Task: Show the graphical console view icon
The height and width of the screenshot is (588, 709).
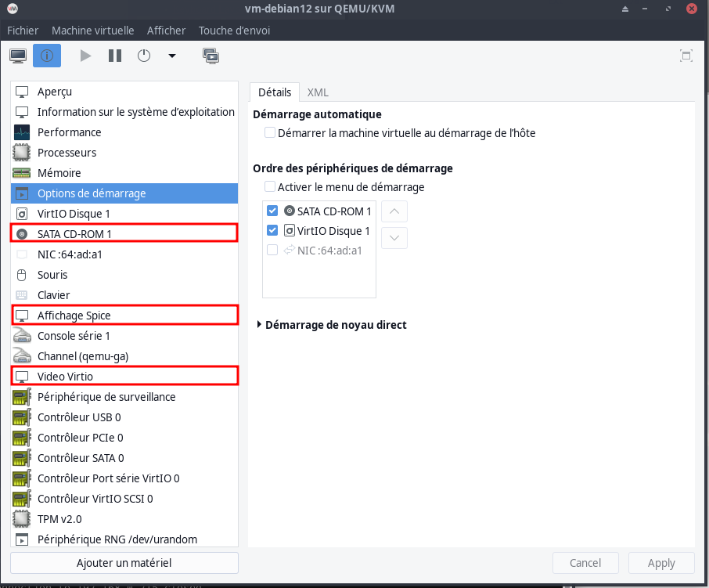Action: tap(19, 56)
